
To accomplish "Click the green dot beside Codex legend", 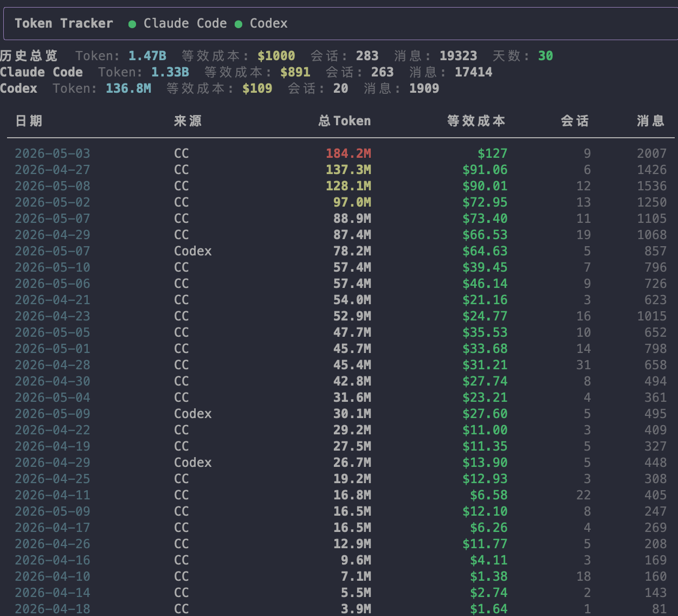I will coord(238,24).
